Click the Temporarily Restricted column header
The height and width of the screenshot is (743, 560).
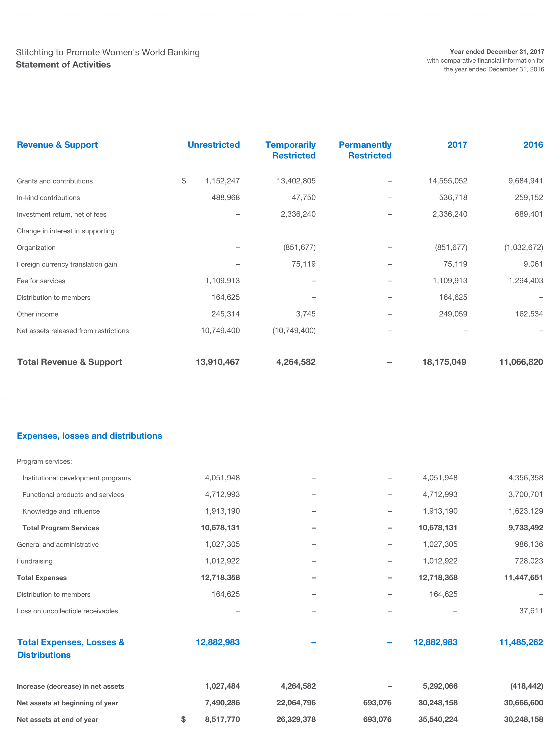tap(290, 150)
